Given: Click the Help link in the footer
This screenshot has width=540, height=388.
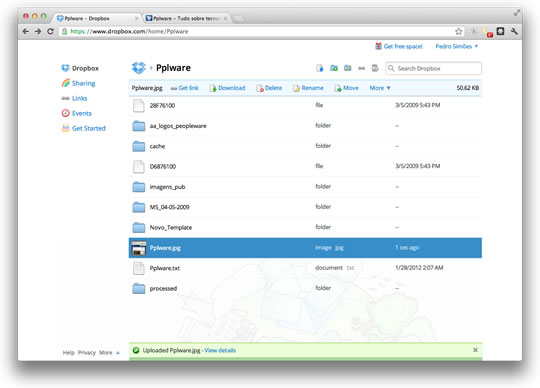Looking at the screenshot, I should [x=69, y=353].
